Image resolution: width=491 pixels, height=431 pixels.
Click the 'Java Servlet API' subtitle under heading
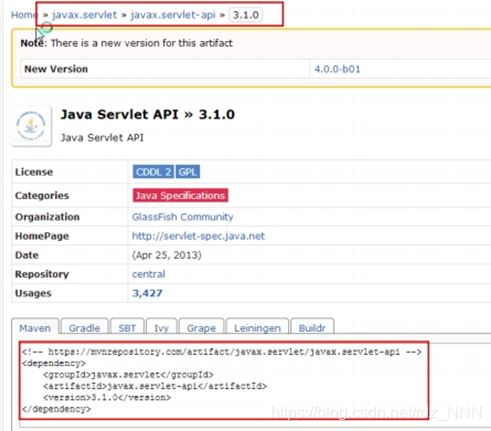pyautogui.click(x=102, y=138)
